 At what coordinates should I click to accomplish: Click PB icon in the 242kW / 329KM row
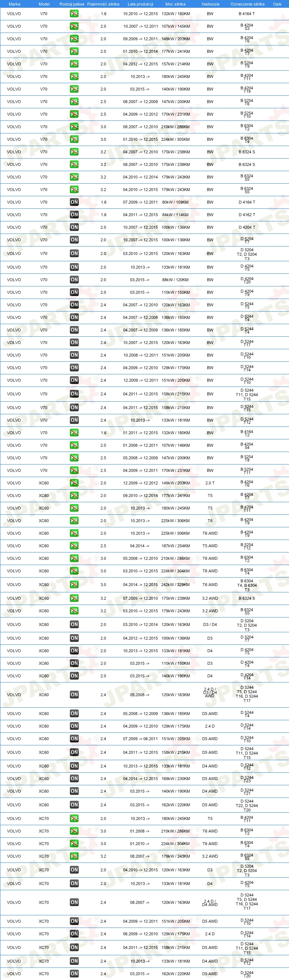coord(74,584)
